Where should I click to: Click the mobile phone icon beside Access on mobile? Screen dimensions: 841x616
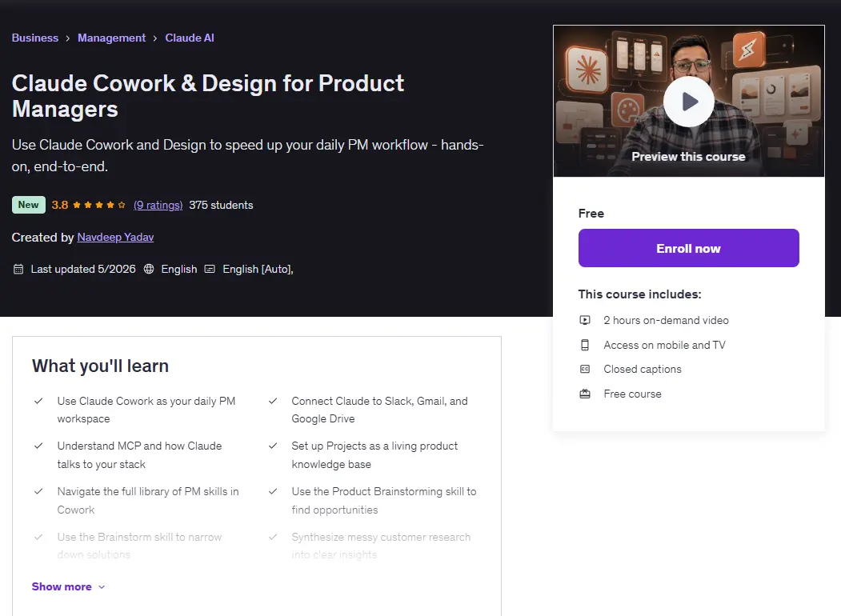pos(585,345)
